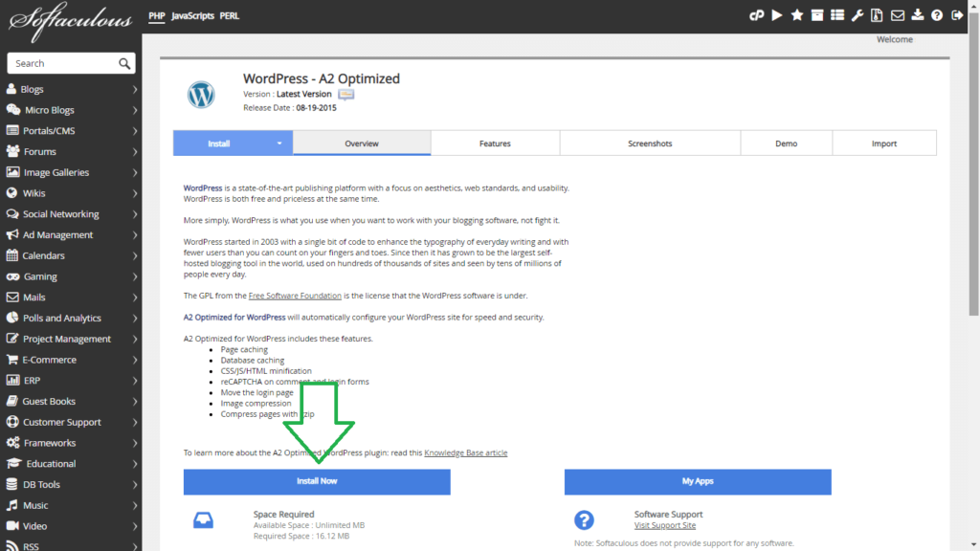The image size is (980, 551).
Task: Click the A2 Optimized for WordPress link
Action: (x=234, y=318)
